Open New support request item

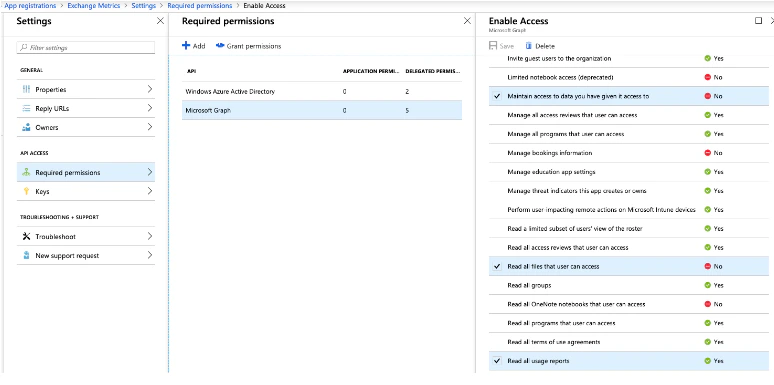(x=86, y=256)
